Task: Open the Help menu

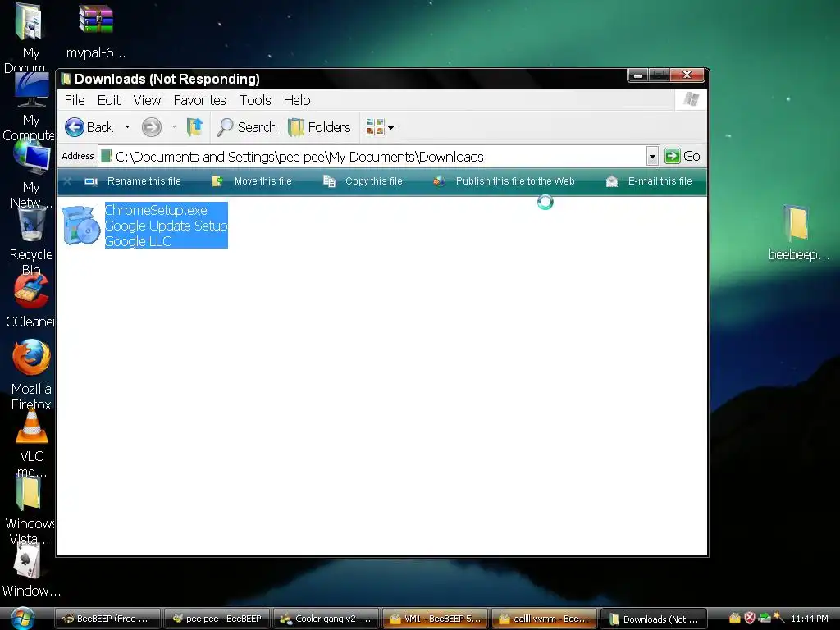Action: click(x=297, y=100)
